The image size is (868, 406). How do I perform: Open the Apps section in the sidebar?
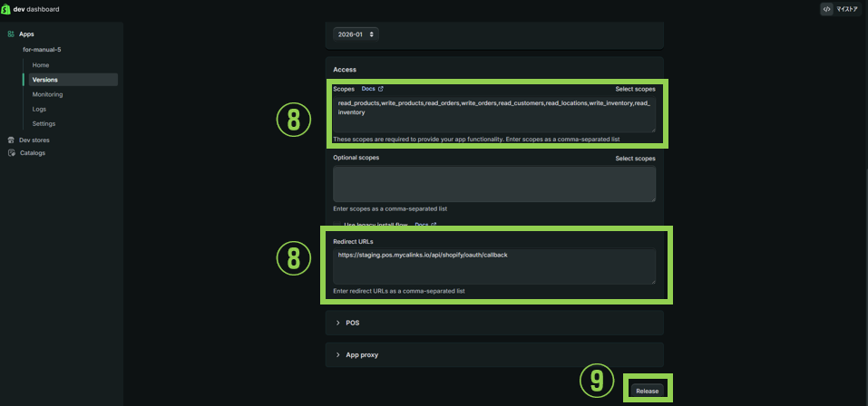[x=25, y=34]
